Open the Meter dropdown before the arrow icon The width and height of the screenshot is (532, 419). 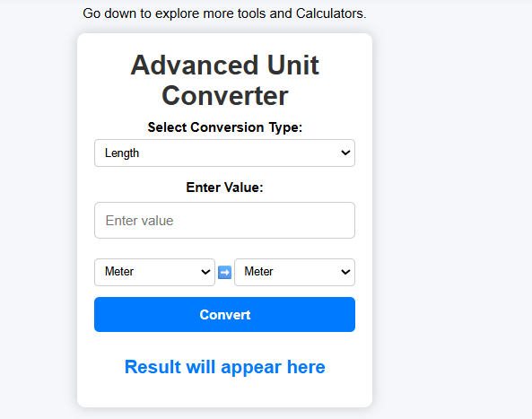(154, 272)
